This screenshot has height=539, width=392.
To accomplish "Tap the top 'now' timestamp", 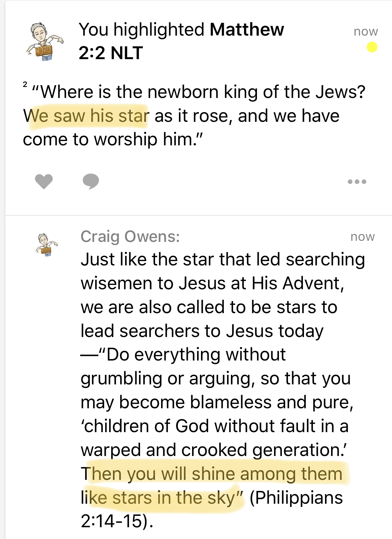I will tap(366, 31).
